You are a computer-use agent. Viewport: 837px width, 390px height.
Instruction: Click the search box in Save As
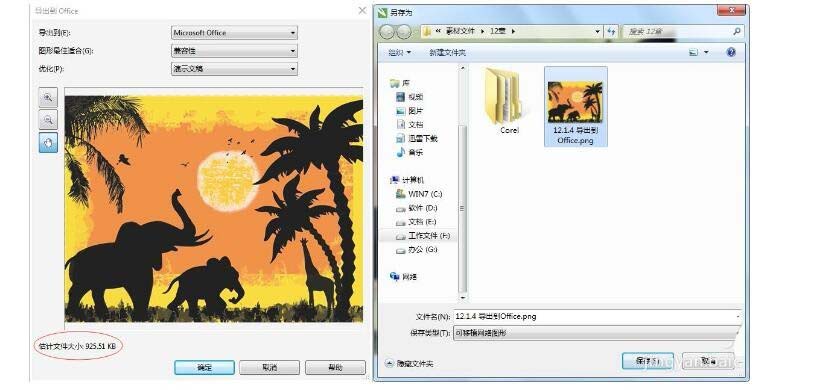(x=683, y=31)
